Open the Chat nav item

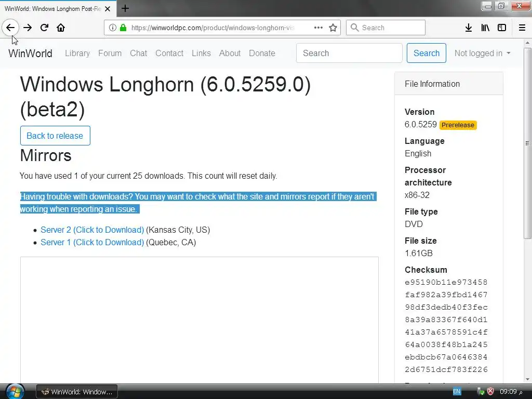138,54
